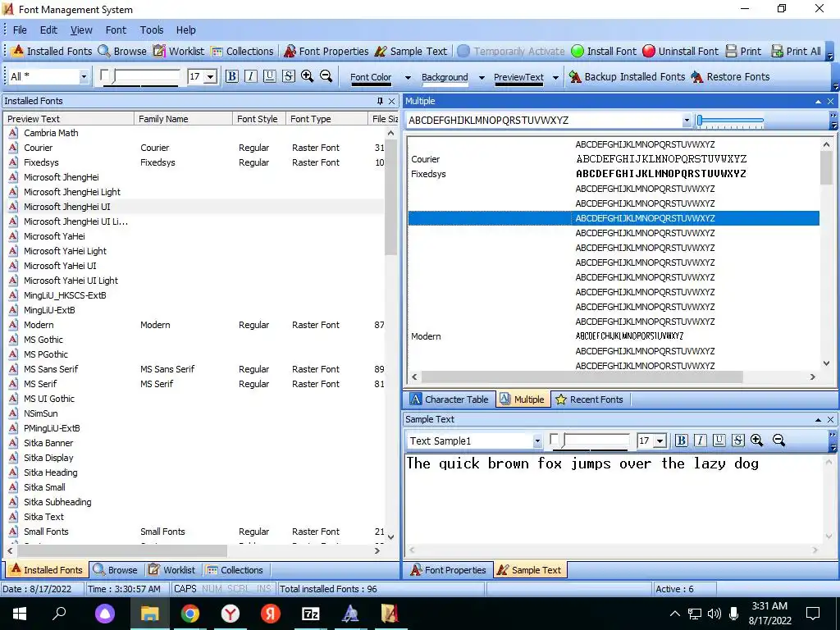Click Backup Installed Fonts
Viewport: 840px width, 630px height.
[x=627, y=76]
